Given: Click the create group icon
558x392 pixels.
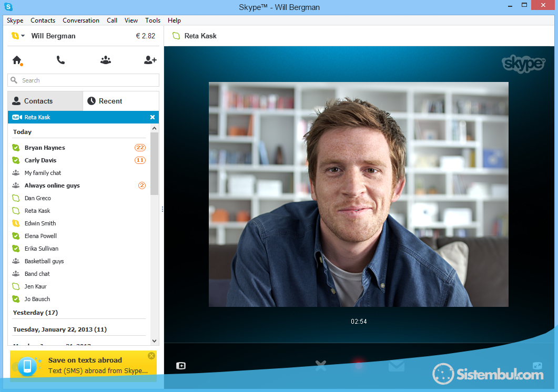Looking at the screenshot, I should [x=106, y=60].
